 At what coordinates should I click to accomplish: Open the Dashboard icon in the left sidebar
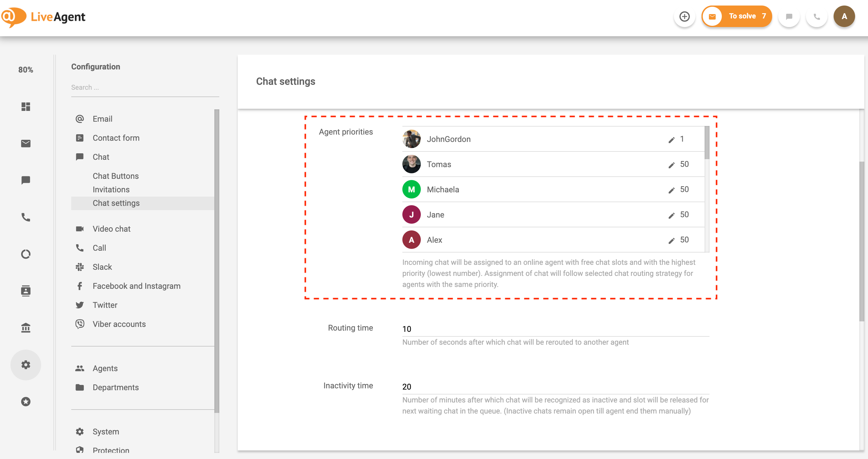(26, 107)
